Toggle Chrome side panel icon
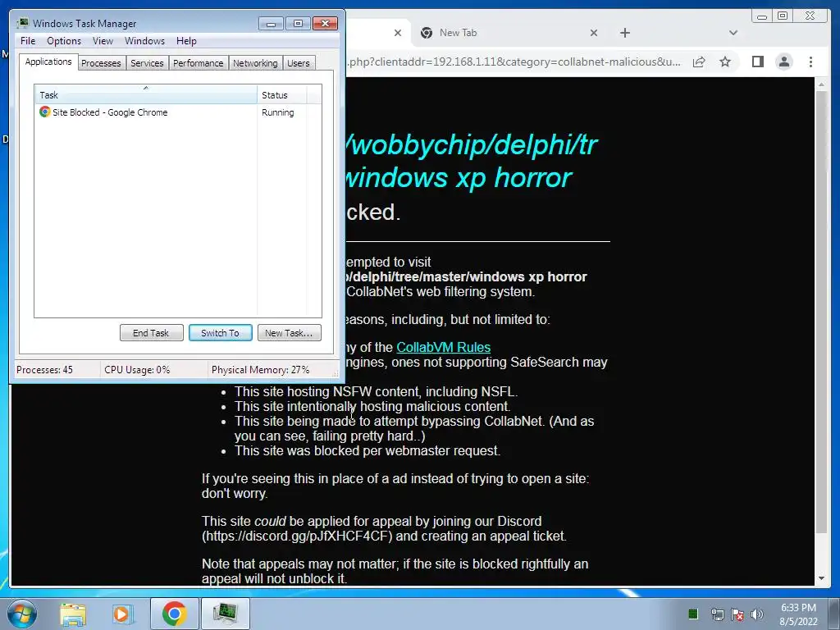Viewport: 840px width, 630px height. [x=757, y=62]
